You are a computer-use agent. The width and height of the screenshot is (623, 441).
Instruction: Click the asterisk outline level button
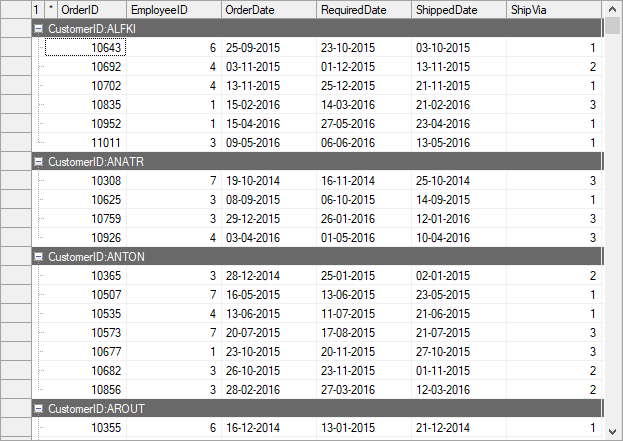[x=50, y=9]
